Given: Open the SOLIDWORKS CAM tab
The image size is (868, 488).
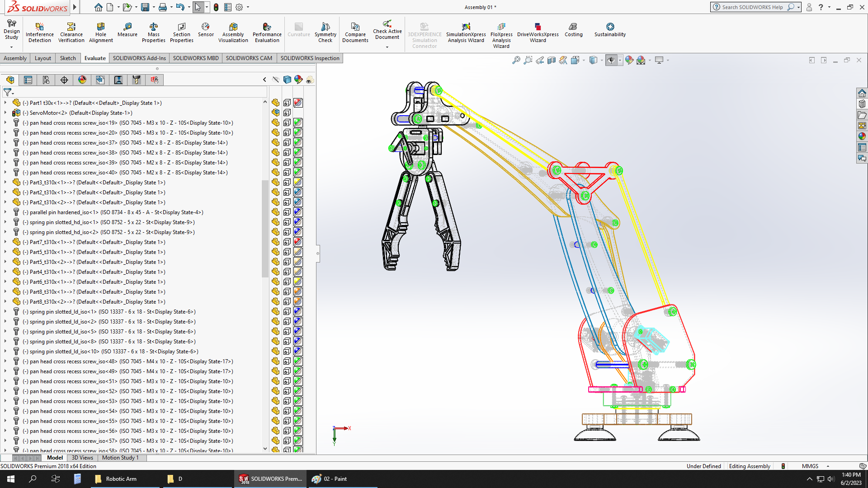Looking at the screenshot, I should click(249, 58).
